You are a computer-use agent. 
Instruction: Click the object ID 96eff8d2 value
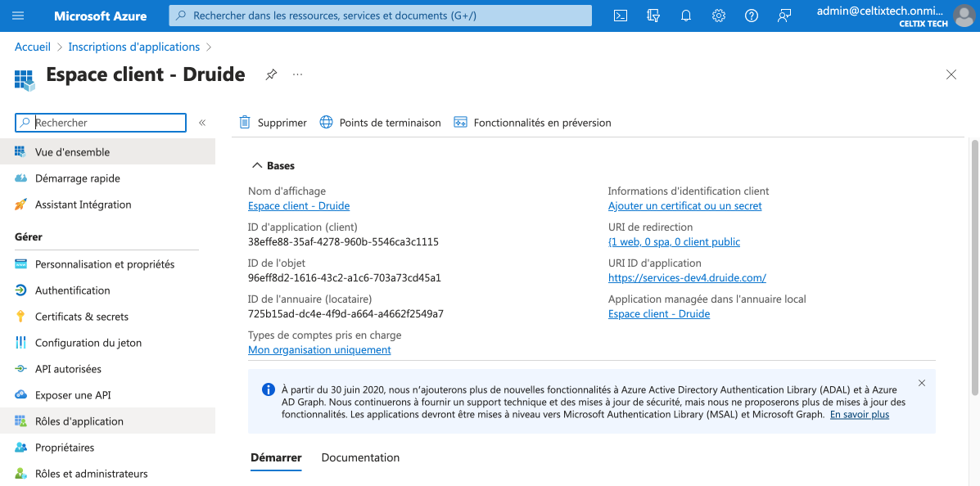click(x=345, y=278)
